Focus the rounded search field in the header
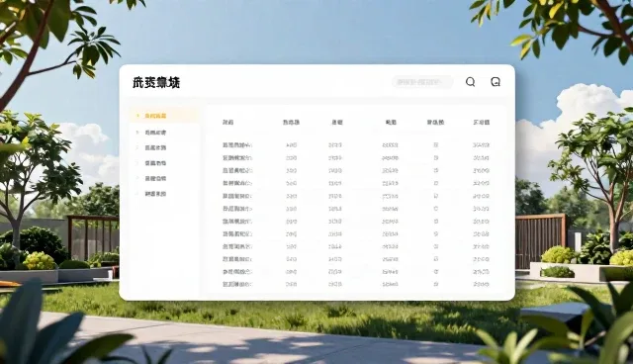Screen dimensions: 633x364 [x=422, y=82]
